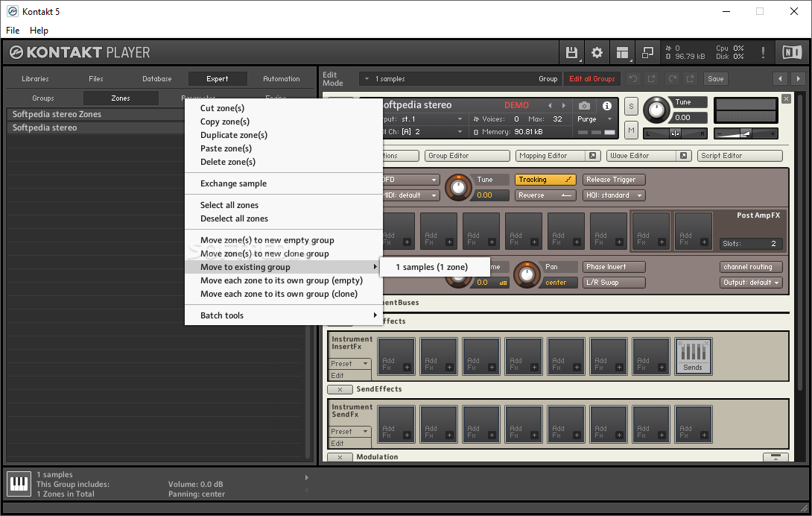Click the undo arrow icon

pos(632,79)
